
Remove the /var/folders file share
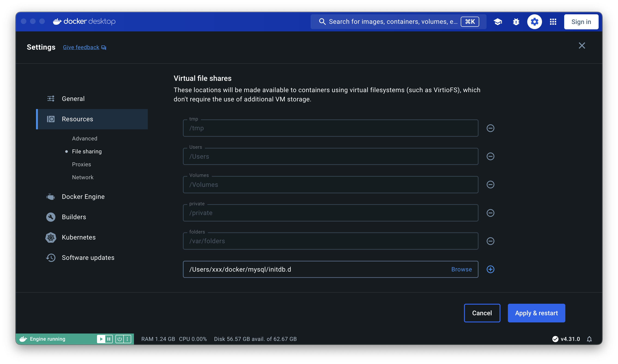click(x=490, y=241)
